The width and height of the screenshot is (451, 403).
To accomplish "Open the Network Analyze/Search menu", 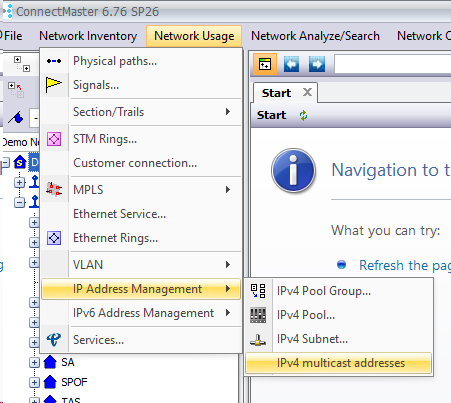I will (315, 36).
